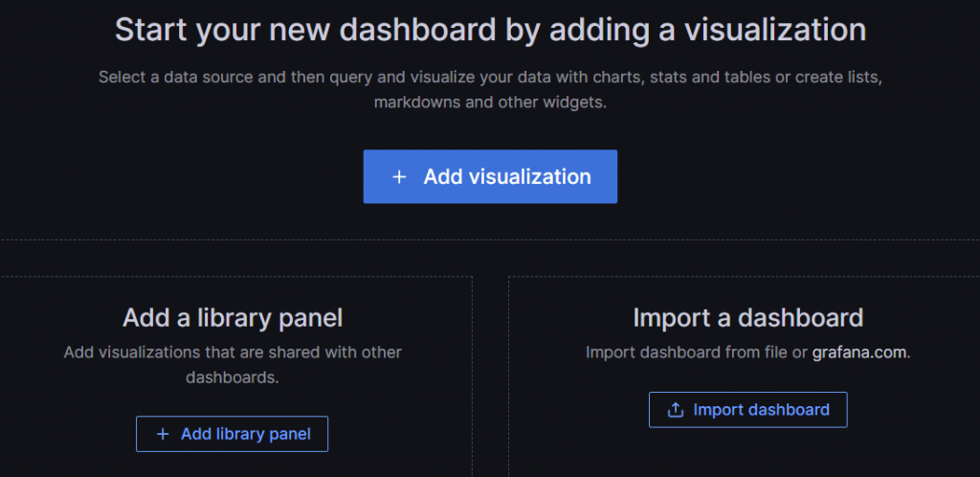Click the 'Import dashboard' label text in its button
The image size is (980, 477).
761,410
